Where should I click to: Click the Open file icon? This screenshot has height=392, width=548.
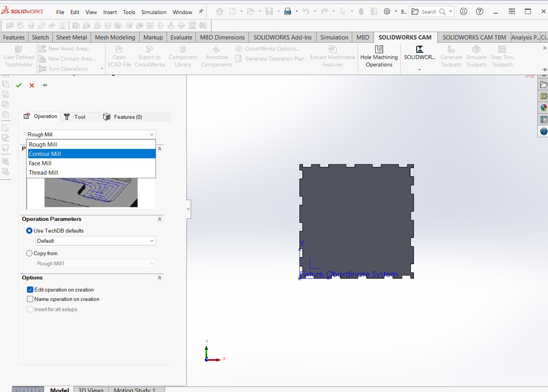[251, 12]
